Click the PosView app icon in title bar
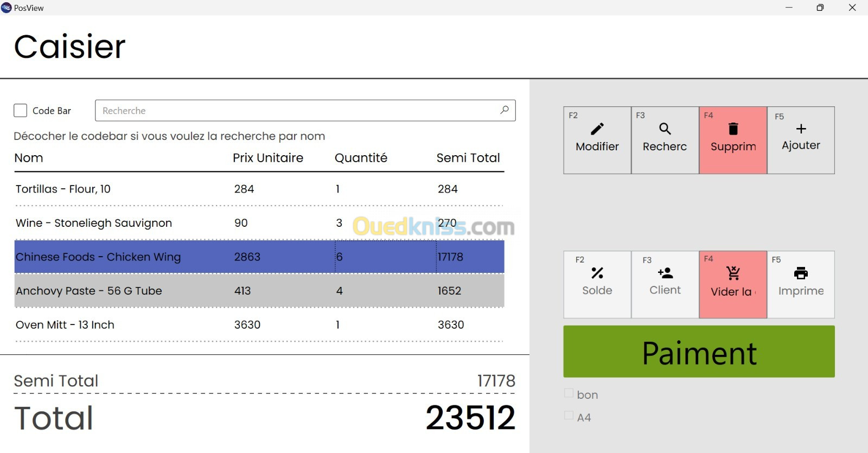This screenshot has width=868, height=453. tap(7, 8)
